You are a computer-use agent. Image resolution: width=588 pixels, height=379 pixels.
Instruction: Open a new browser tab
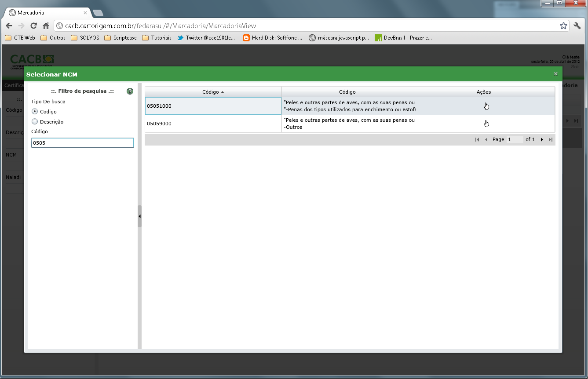click(x=98, y=12)
